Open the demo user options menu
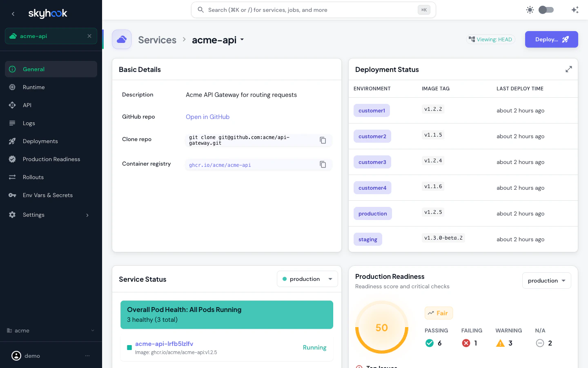Image resolution: width=588 pixels, height=368 pixels. [x=87, y=356]
